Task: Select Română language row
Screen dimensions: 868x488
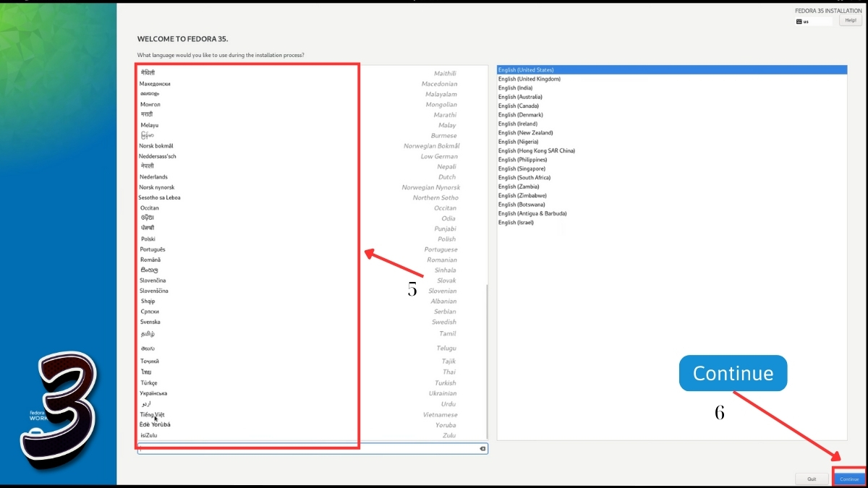Action: coord(311,260)
